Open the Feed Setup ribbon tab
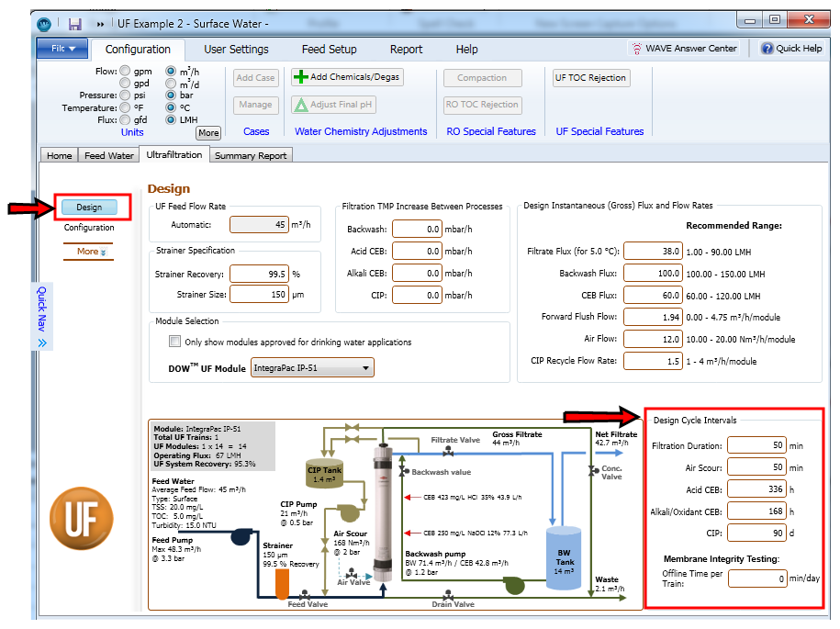840x629 pixels. 329,50
